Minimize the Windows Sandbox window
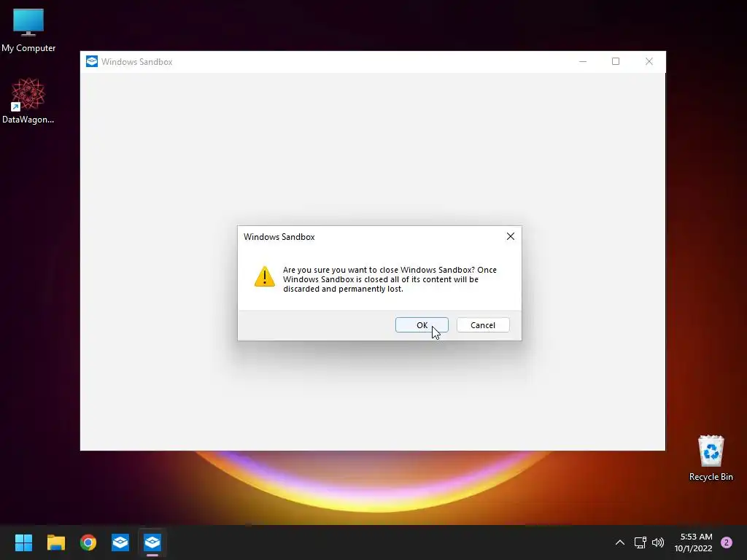The height and width of the screenshot is (560, 747). coord(583,61)
